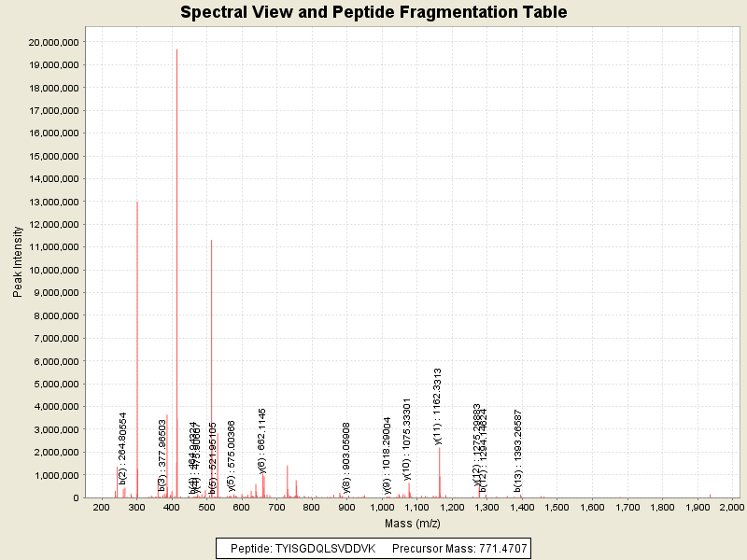
Task: Click the 'Precursor Mass: 771.4707' legend text
Action: click(x=458, y=549)
